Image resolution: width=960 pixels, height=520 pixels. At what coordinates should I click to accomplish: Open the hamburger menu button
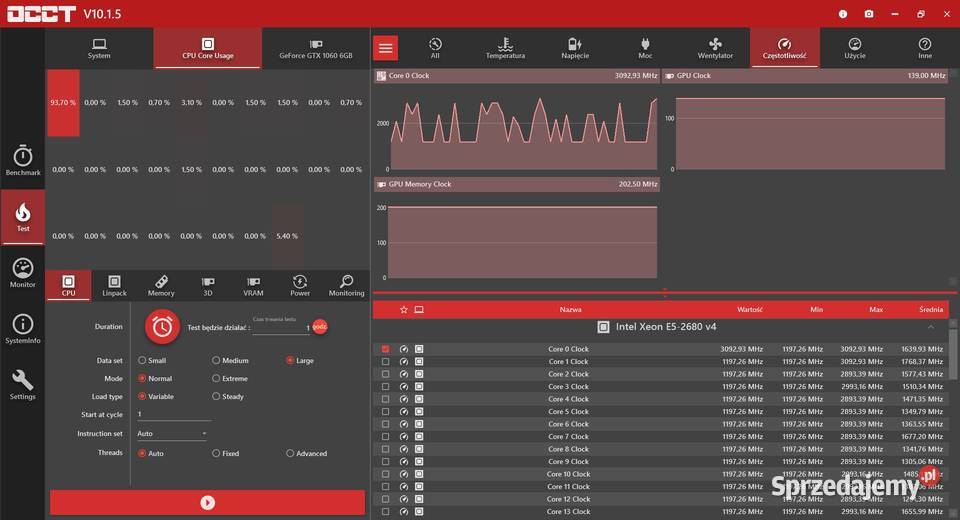[386, 48]
